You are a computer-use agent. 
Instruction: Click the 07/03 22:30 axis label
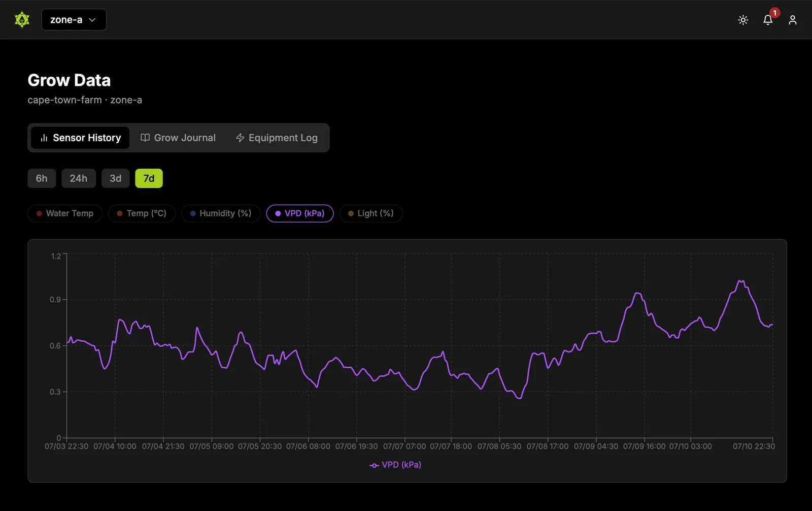click(x=66, y=446)
